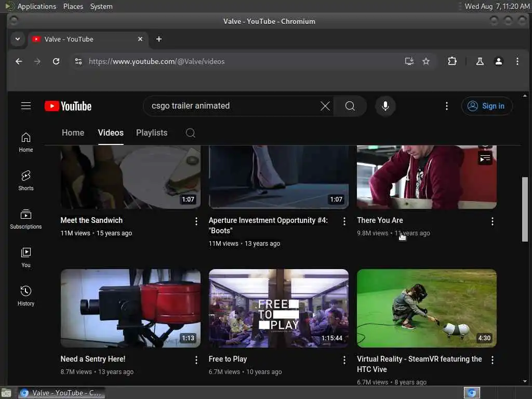Search within the Valve channel
This screenshot has width=532, height=399.
tap(190, 132)
